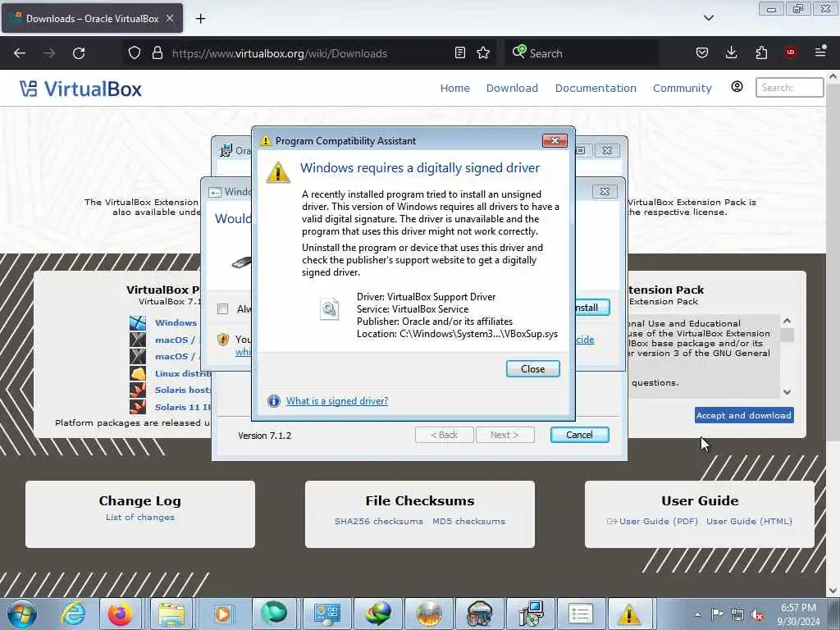Image resolution: width=840 pixels, height=630 pixels.
Task: Click the site account profile icon
Action: pos(737,87)
